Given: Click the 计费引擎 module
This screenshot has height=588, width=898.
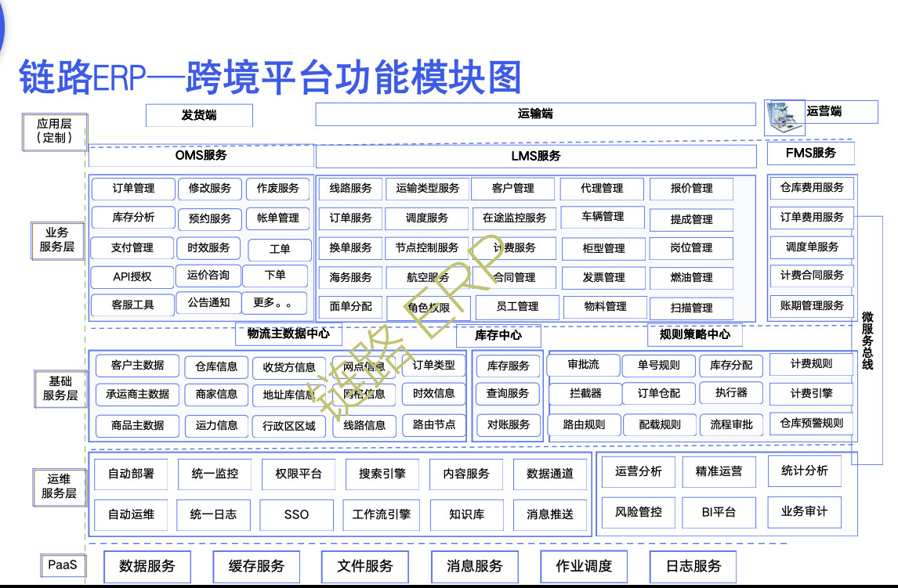Looking at the screenshot, I should click(812, 395).
